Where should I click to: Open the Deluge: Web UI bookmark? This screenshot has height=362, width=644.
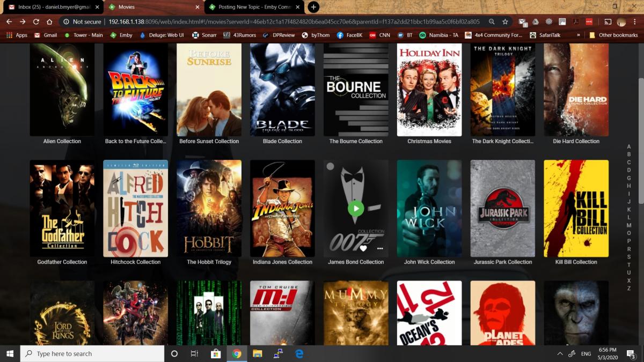162,35
